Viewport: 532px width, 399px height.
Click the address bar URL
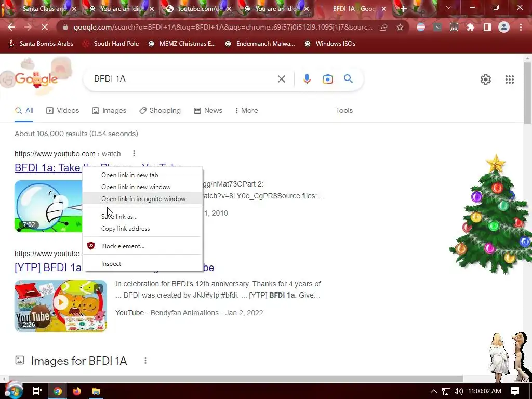pos(222,27)
